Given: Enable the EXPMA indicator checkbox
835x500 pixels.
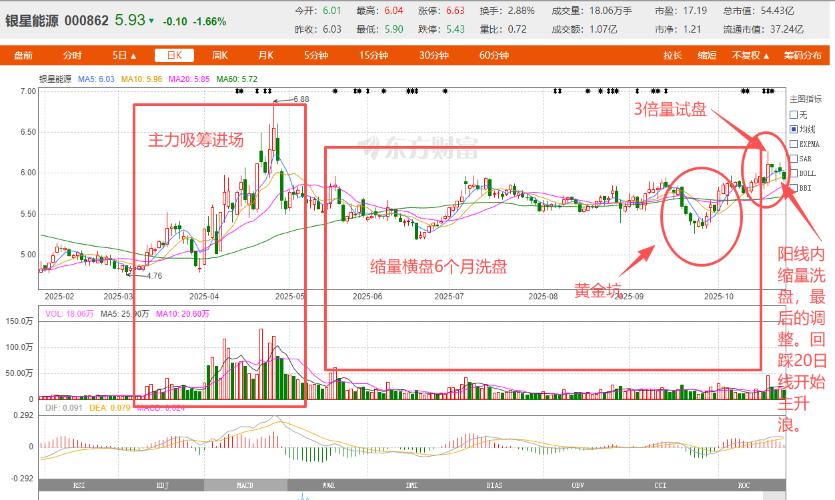Looking at the screenshot, I should pos(793,144).
